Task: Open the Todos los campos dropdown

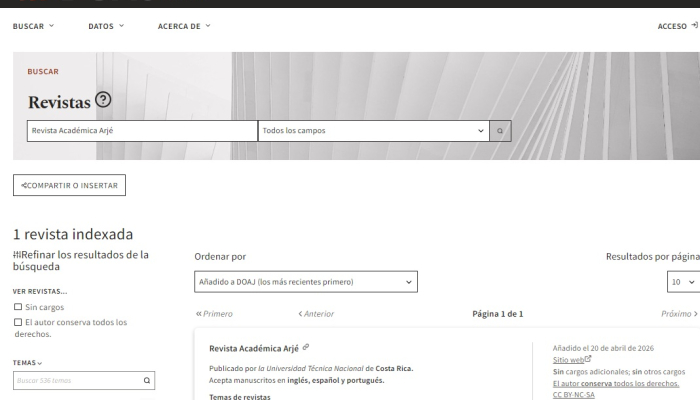Action: point(372,131)
